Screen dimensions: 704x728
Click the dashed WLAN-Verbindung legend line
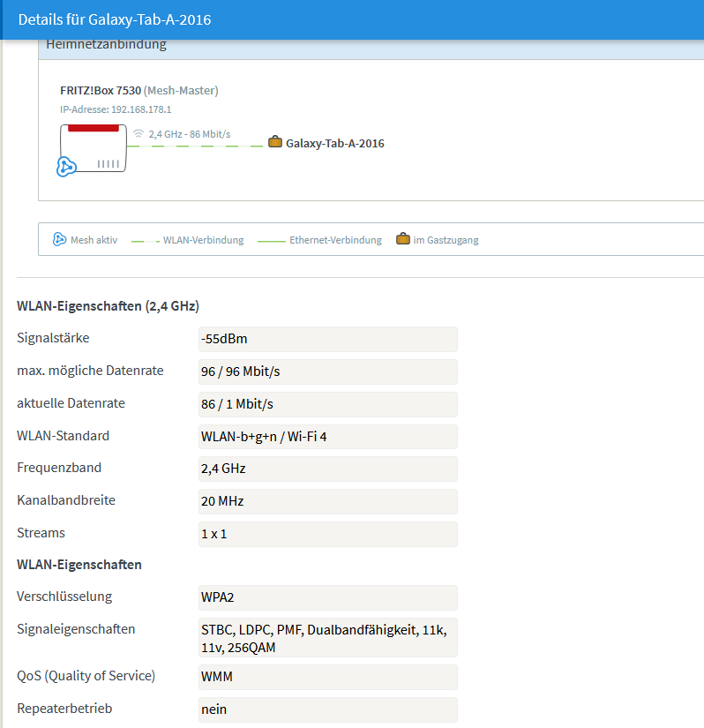tap(146, 242)
